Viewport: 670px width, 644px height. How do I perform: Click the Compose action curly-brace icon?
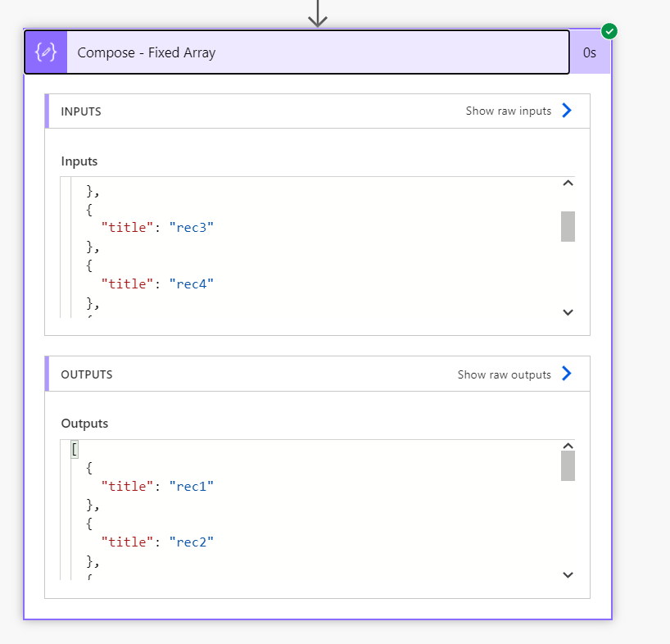46,52
